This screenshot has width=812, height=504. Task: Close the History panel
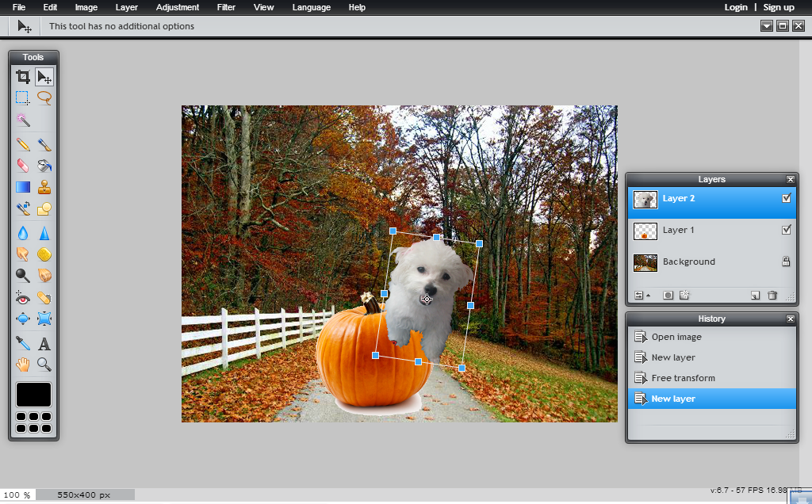click(791, 319)
